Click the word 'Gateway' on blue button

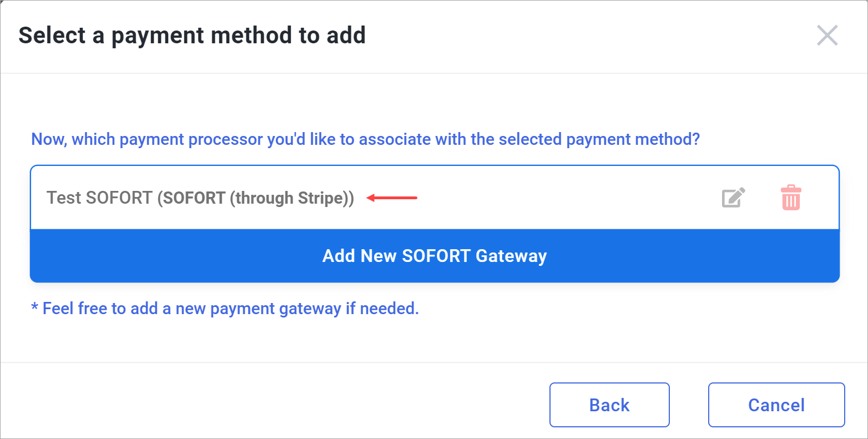coord(511,256)
